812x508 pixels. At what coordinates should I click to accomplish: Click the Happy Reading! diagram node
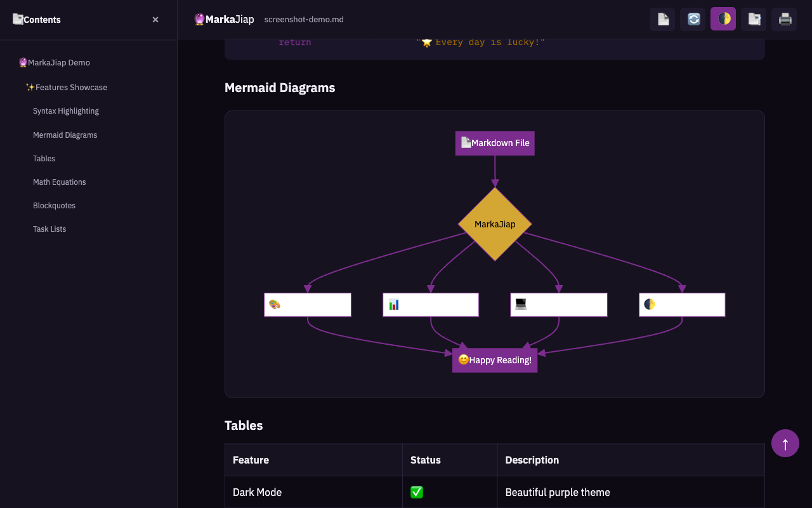tap(495, 360)
